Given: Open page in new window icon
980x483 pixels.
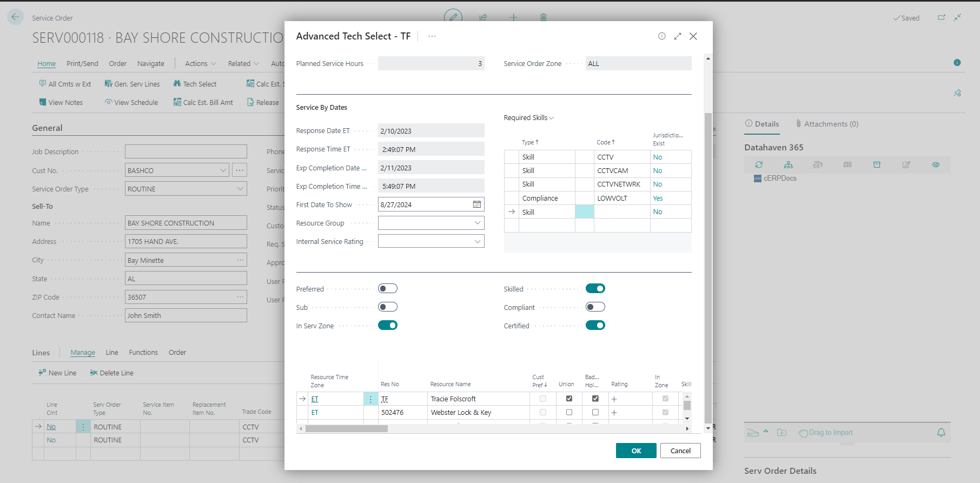Looking at the screenshot, I should (942, 17).
